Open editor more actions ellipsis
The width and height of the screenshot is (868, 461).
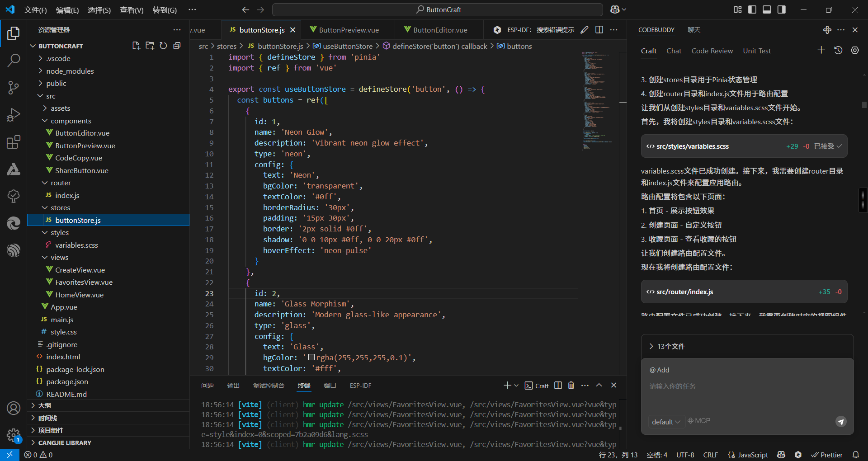[x=613, y=30]
